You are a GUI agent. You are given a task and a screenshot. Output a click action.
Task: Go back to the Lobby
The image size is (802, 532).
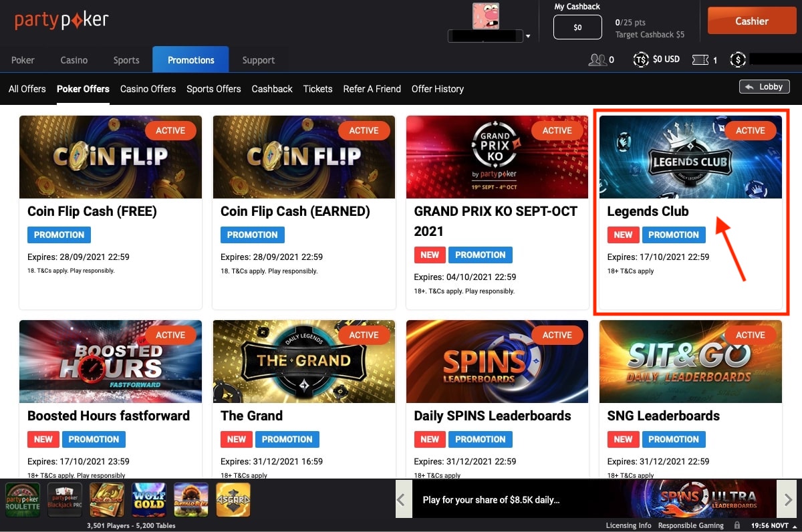pos(765,87)
